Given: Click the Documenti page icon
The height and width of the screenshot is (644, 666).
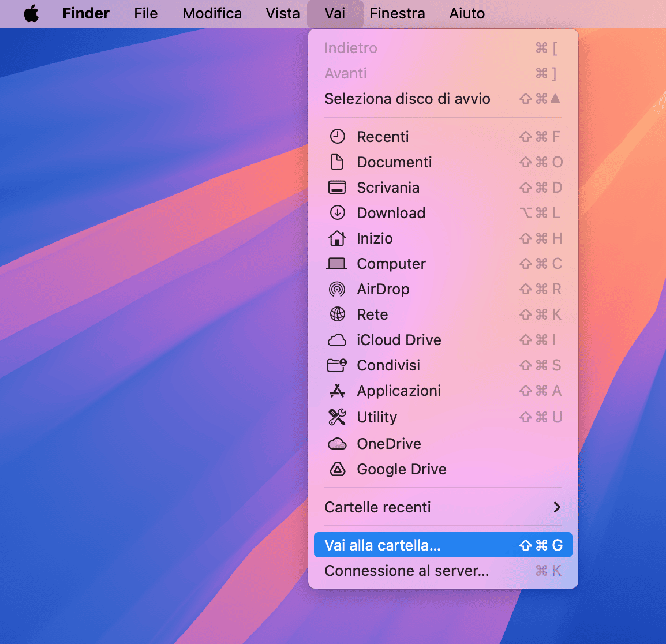Looking at the screenshot, I should point(337,162).
